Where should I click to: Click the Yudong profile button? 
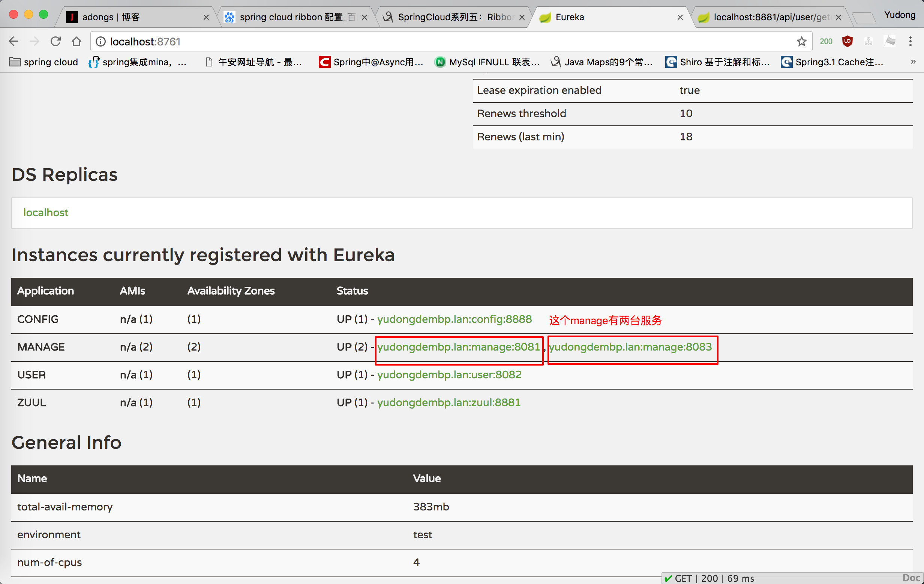[x=900, y=15]
